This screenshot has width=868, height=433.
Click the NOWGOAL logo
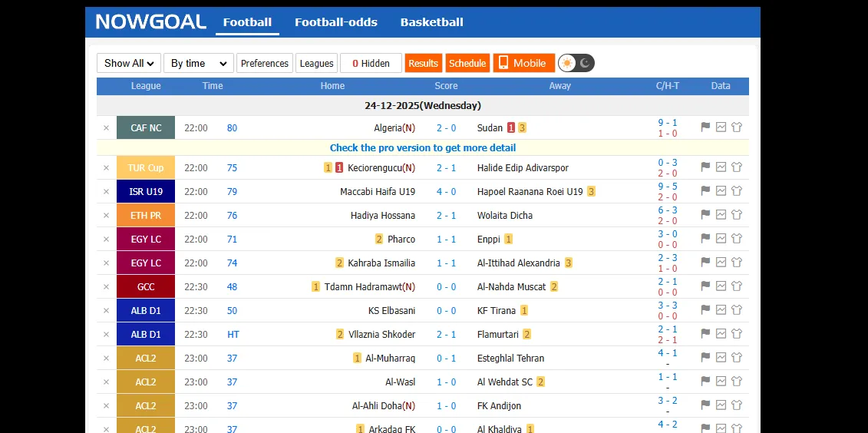tap(150, 22)
